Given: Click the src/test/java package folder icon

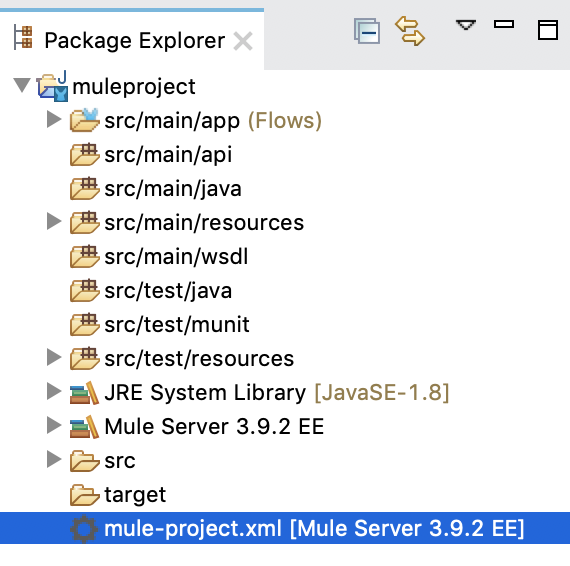Looking at the screenshot, I should tap(84, 290).
